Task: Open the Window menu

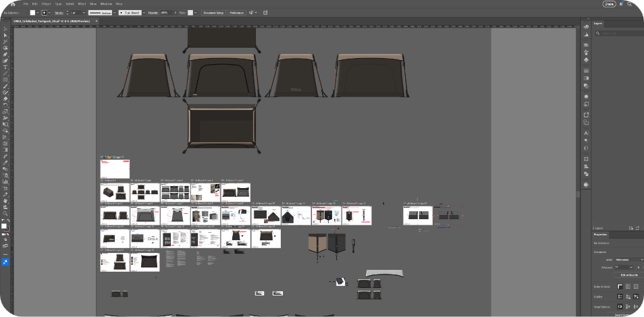Action: pyautogui.click(x=106, y=4)
